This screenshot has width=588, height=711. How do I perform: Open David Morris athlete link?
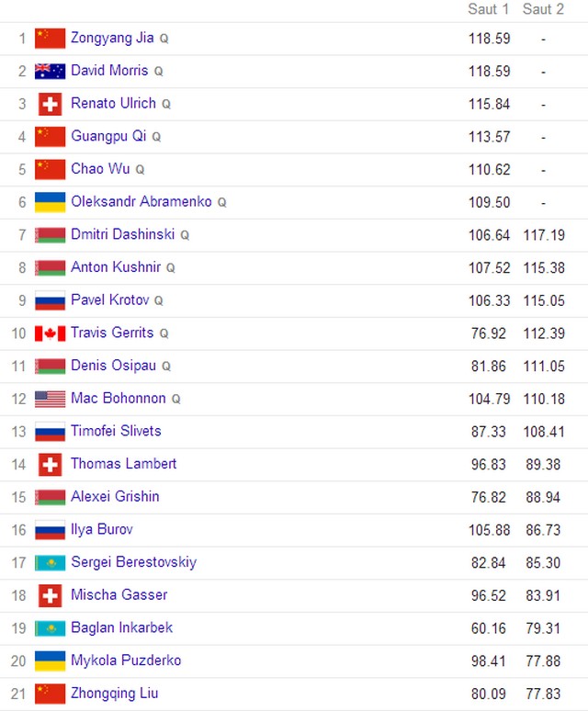[109, 71]
